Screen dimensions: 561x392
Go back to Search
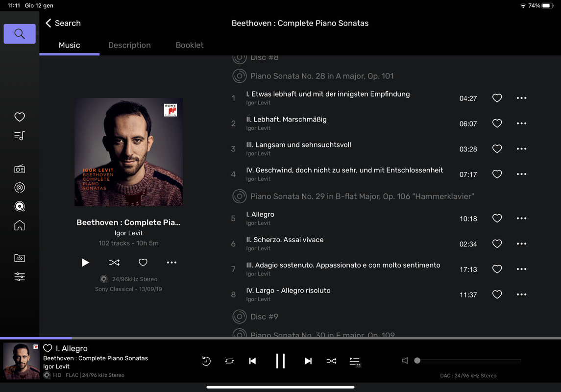63,23
